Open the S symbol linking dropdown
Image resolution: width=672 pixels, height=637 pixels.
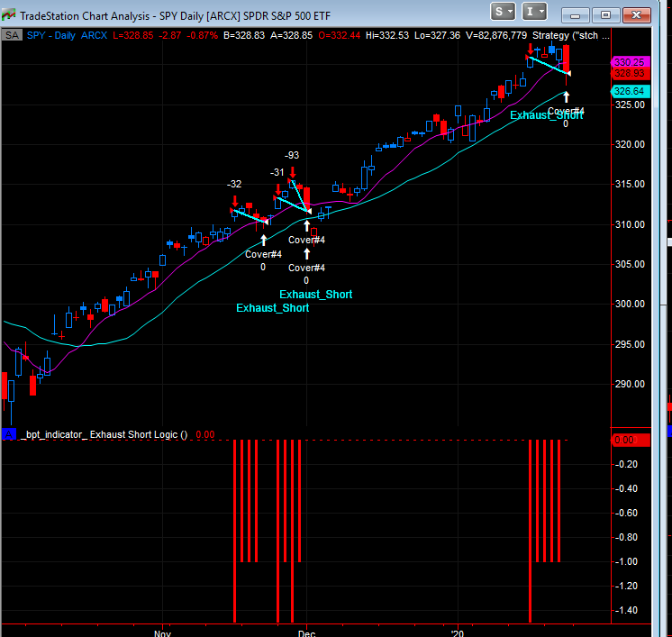tap(504, 12)
